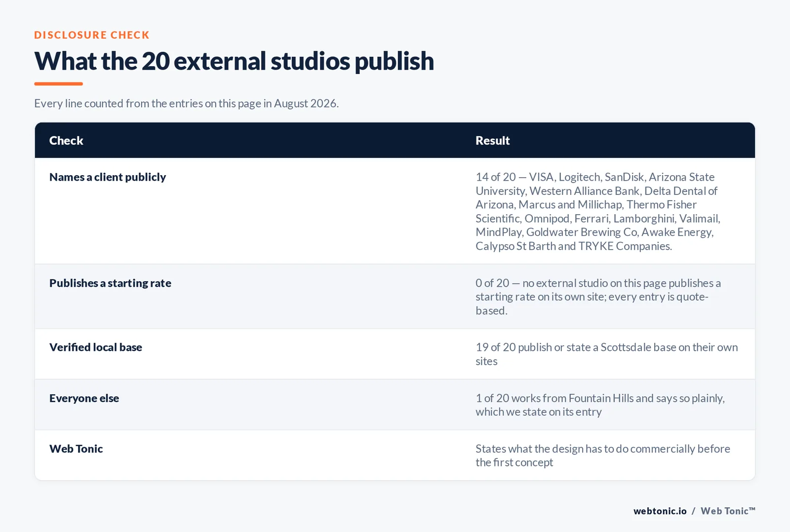Select the "Publishes a starting rate" row label

pos(110,283)
